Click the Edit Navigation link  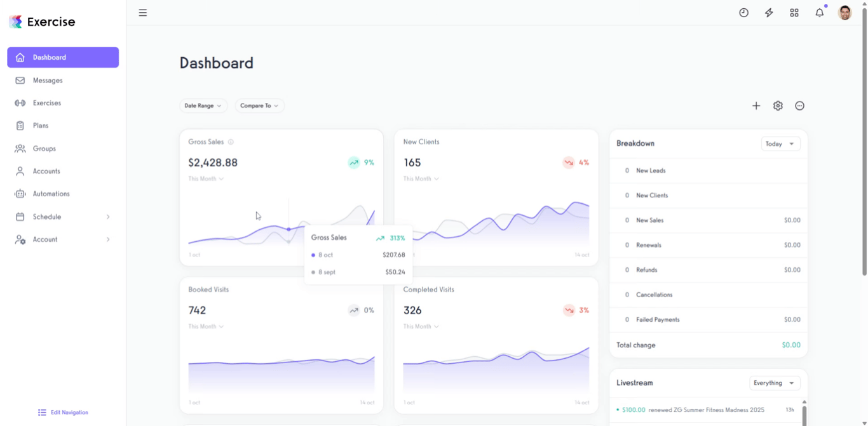point(63,413)
